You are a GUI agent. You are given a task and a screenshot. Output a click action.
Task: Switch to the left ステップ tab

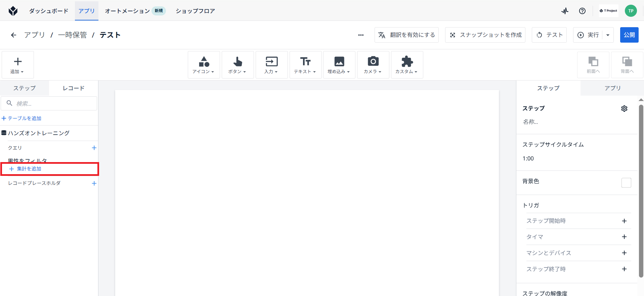[x=25, y=88]
